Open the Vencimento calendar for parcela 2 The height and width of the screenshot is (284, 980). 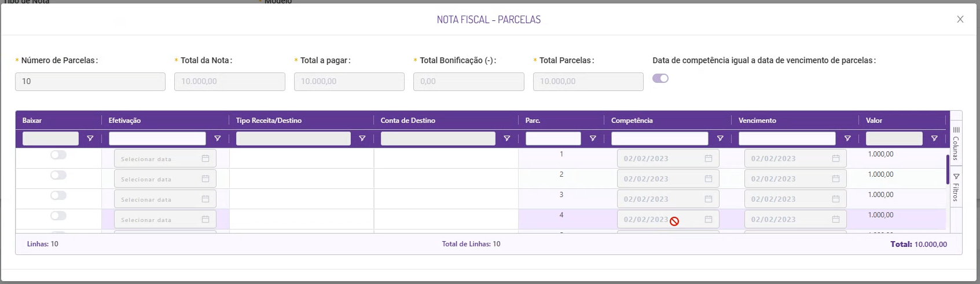pyautogui.click(x=835, y=179)
